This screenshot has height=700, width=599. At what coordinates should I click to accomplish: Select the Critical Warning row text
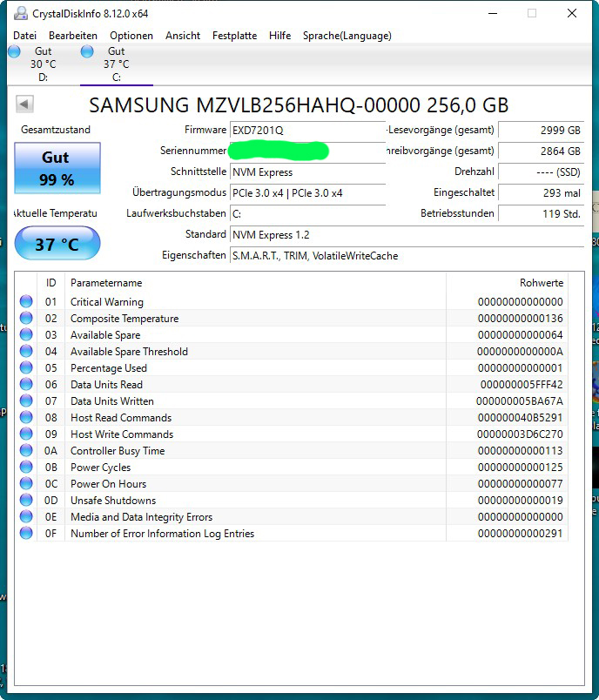point(107,302)
